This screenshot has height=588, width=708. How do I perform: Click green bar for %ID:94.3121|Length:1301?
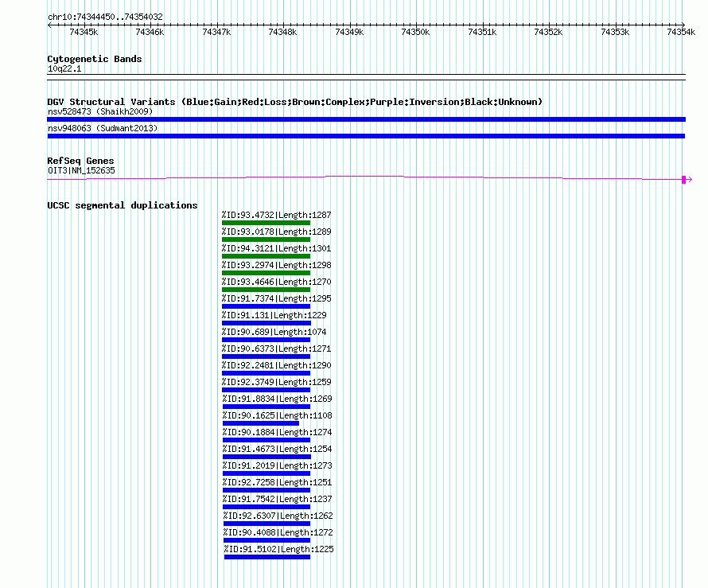266,256
